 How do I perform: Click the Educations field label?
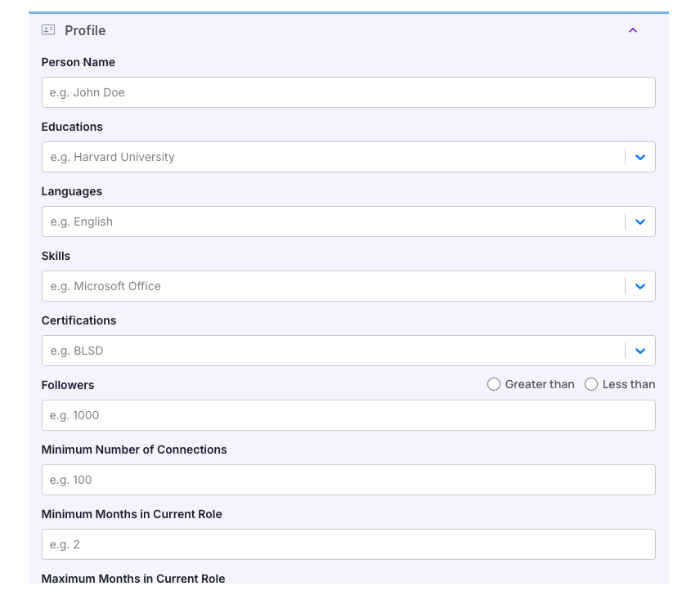pos(72,127)
